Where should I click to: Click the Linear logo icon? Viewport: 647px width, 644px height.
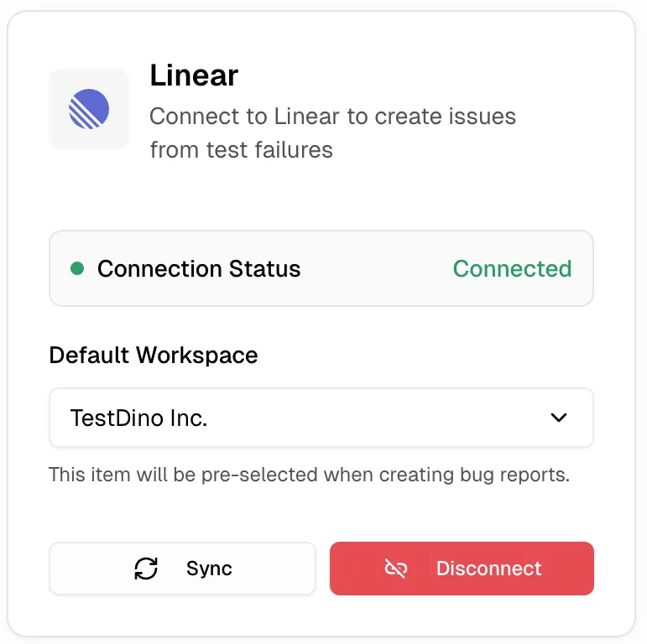tap(89, 109)
